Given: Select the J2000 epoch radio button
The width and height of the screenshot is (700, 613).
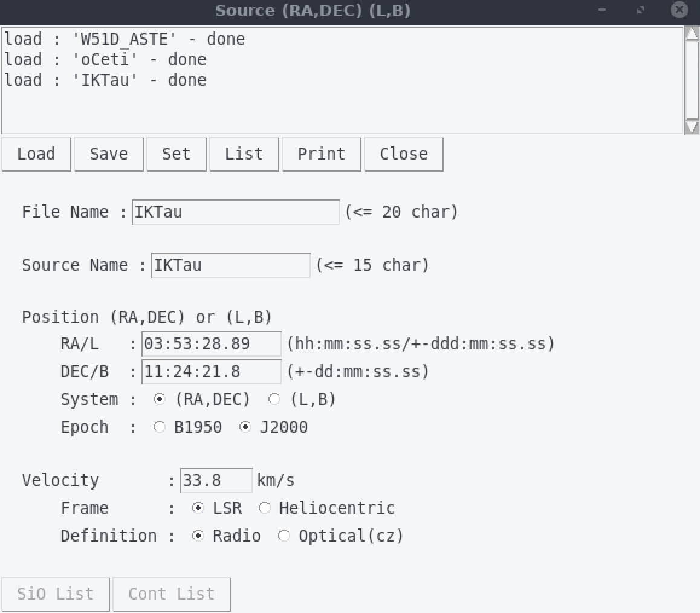Looking at the screenshot, I should tap(245, 427).
